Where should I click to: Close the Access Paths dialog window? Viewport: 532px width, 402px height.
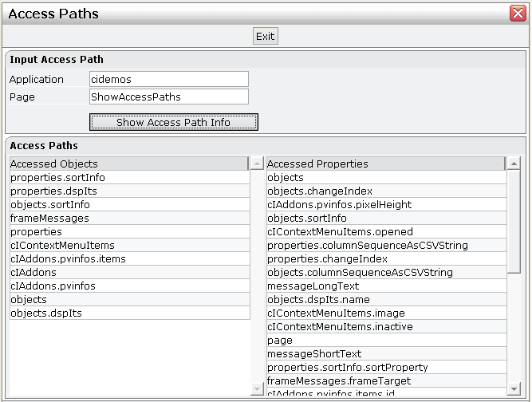[x=517, y=14]
